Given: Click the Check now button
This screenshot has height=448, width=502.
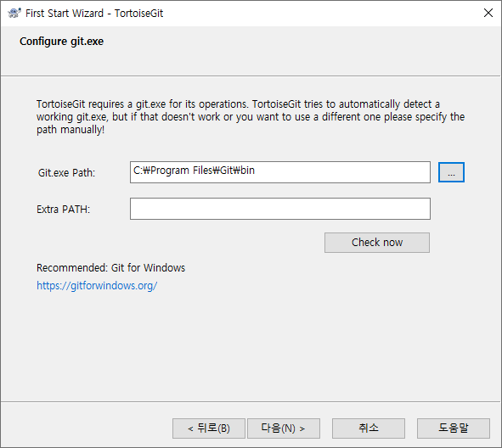Looking at the screenshot, I should point(377,243).
